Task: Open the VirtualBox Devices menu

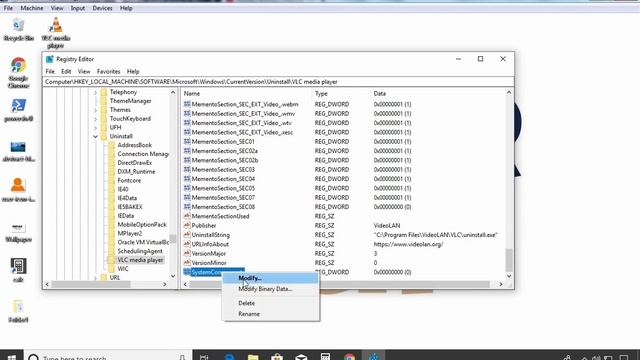Action: click(x=102, y=8)
